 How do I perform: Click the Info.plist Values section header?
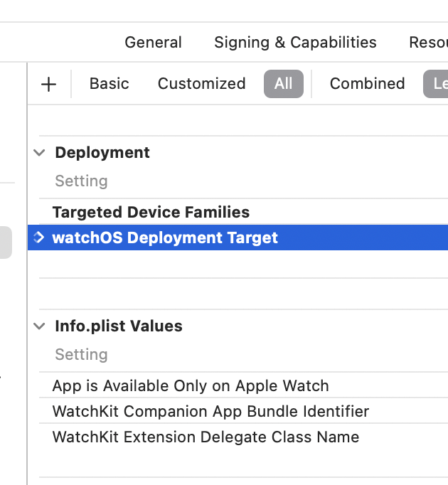click(x=119, y=326)
